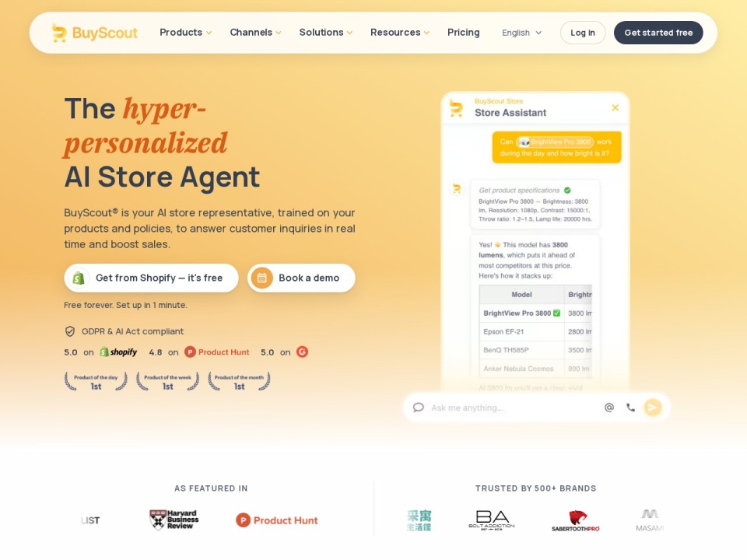Screen dimensions: 747x560
Task: Click the small bot avatar beside response
Action: click(457, 188)
